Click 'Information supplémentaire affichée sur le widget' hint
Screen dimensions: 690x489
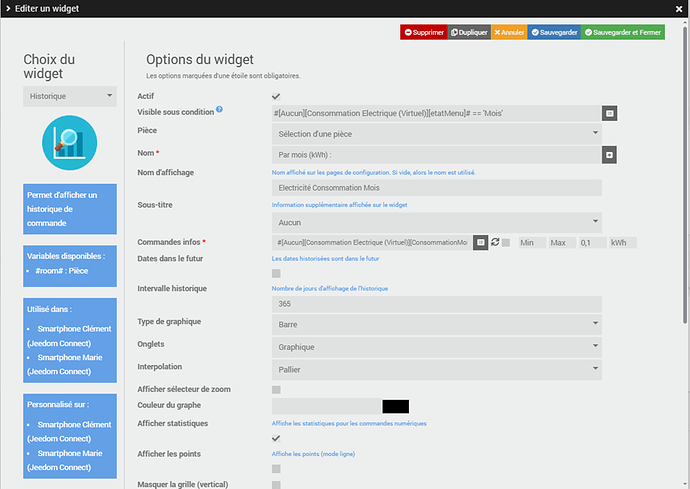point(339,205)
